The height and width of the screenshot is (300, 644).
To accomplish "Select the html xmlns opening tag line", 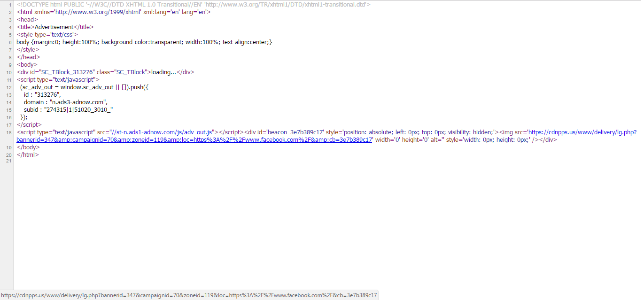I will [x=114, y=12].
